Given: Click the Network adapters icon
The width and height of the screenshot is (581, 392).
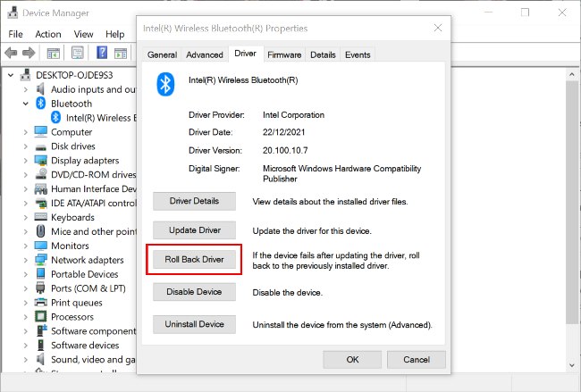Looking at the screenshot, I should [x=41, y=260].
